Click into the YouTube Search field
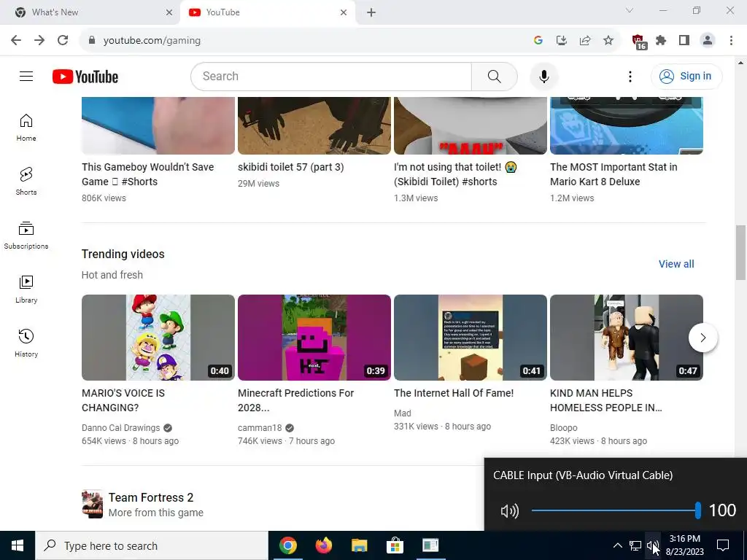The width and height of the screenshot is (747, 560). (x=331, y=76)
